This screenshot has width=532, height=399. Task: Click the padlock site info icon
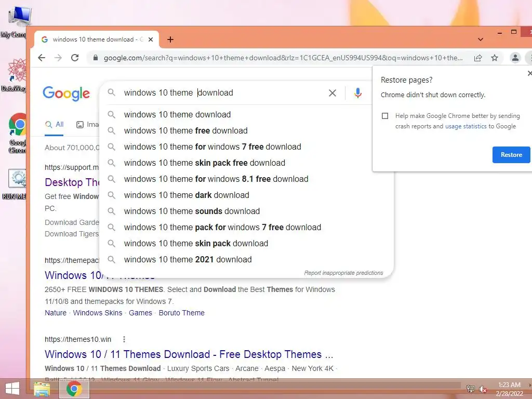96,58
